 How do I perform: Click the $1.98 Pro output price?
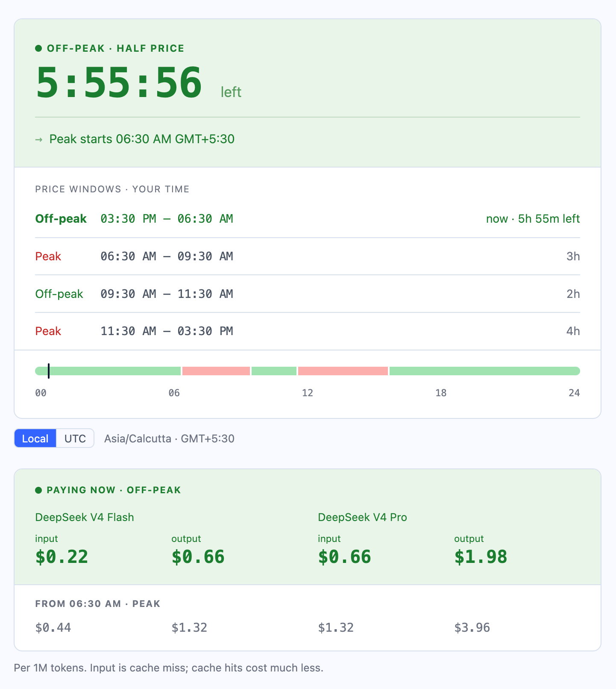(481, 557)
